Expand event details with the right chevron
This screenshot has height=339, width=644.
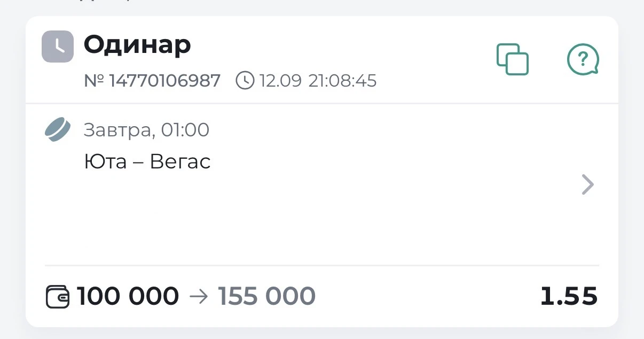point(587,185)
